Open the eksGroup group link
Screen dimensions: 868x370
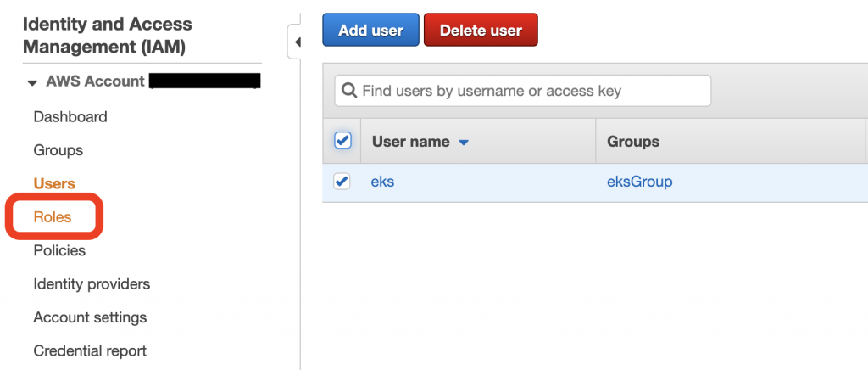(639, 182)
